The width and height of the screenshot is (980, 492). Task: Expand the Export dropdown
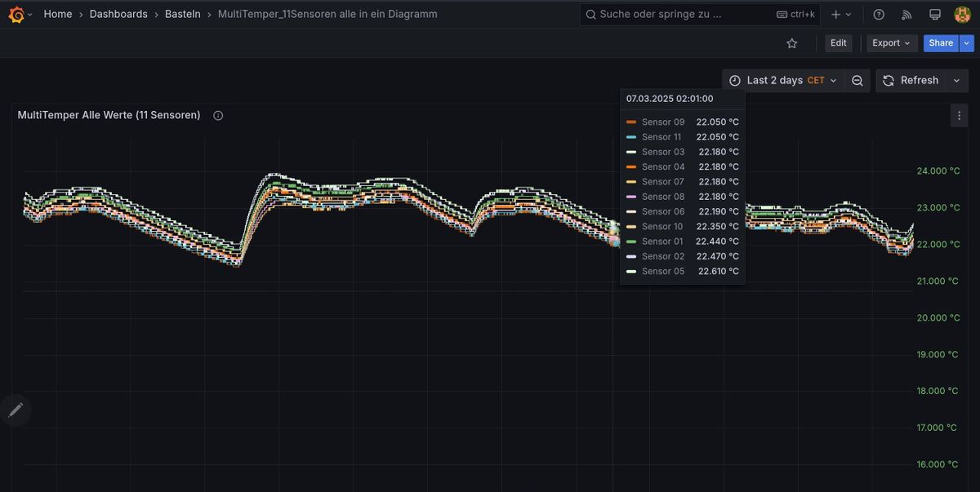click(x=891, y=43)
